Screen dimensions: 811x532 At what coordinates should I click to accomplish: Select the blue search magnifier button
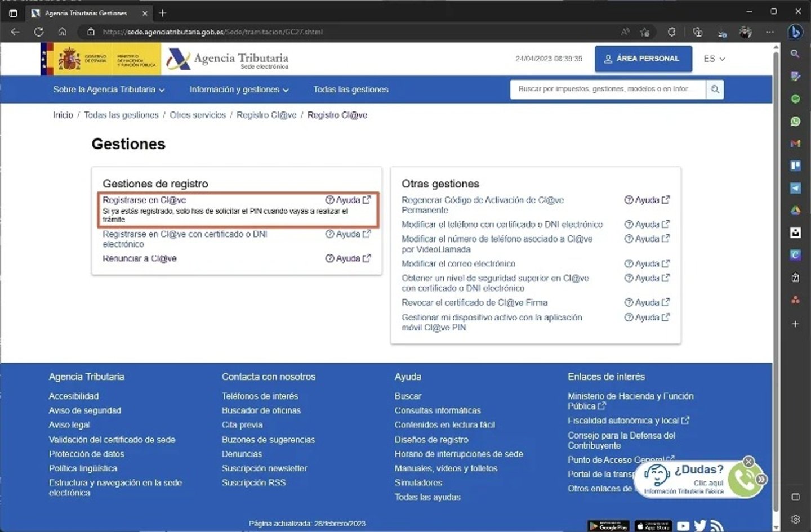715,89
